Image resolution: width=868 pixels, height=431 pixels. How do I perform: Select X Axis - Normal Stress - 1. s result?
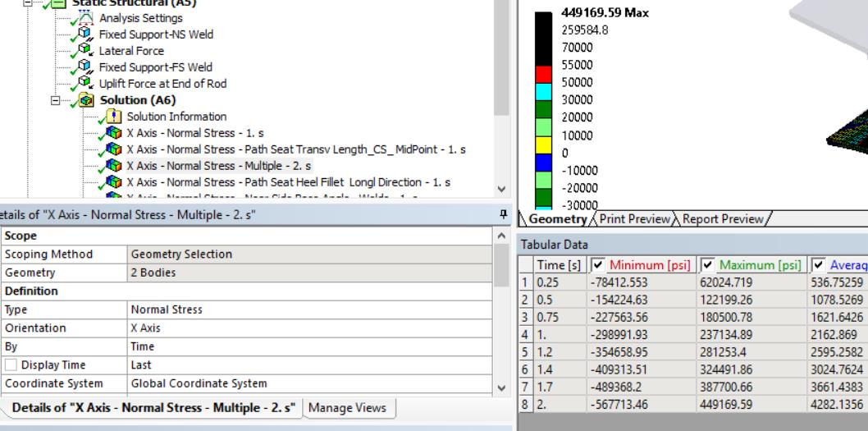(195, 133)
